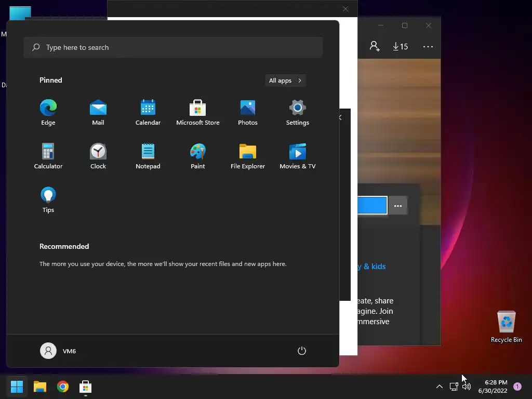Open the Clock app

tap(98, 156)
